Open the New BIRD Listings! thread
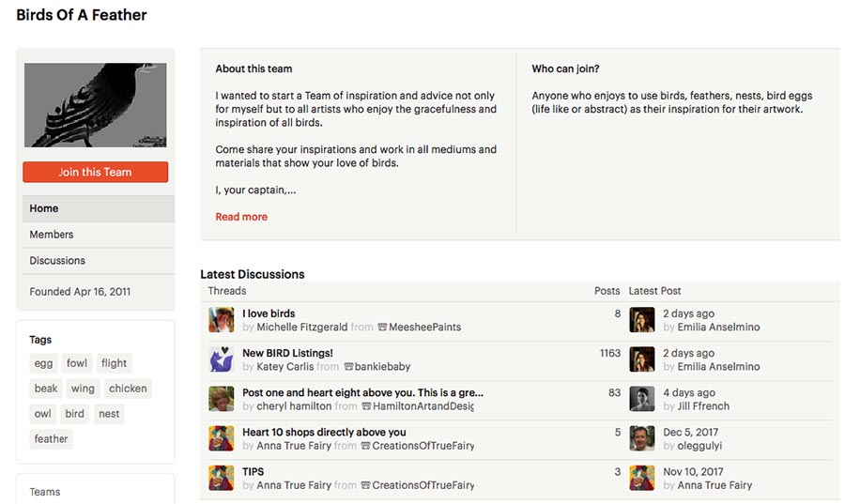The width and height of the screenshot is (845, 504). pos(287,353)
